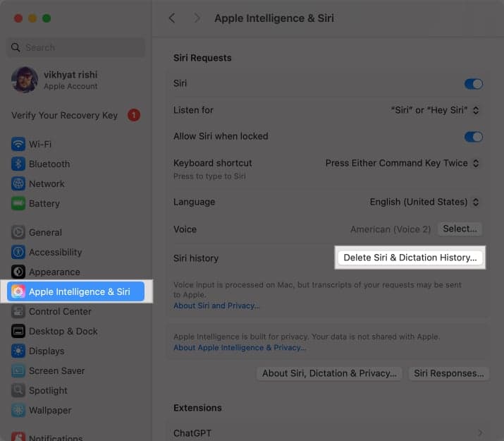Image resolution: width=504 pixels, height=441 pixels.
Task: Expand the ChatGPT extension row
Action: 328,433
